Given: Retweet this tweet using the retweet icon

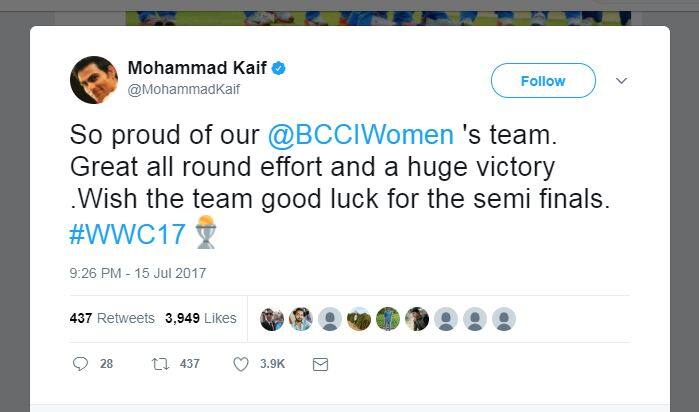Looking at the screenshot, I should [160, 365].
